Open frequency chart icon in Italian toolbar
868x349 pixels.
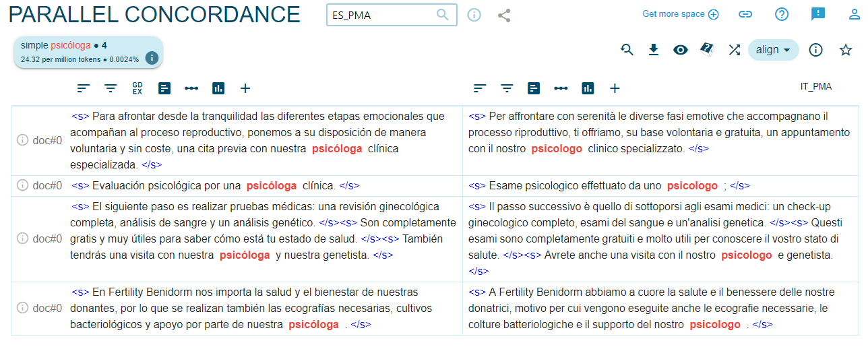(588, 88)
